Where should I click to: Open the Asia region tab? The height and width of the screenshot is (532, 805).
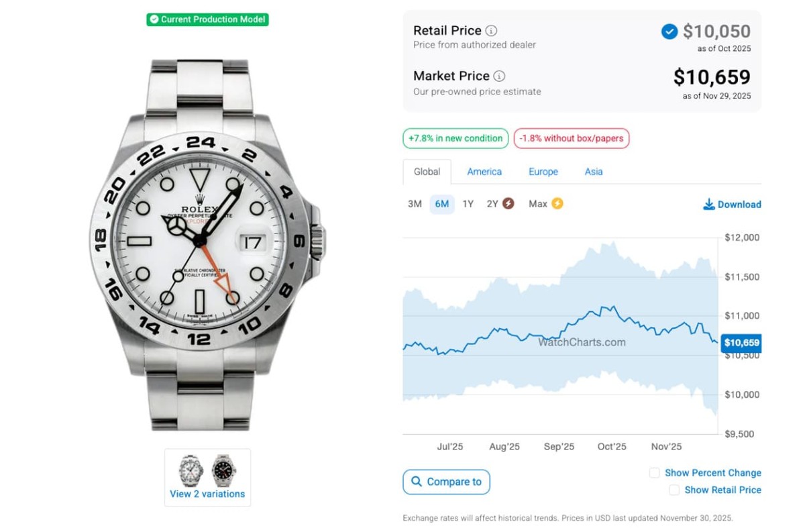[594, 172]
